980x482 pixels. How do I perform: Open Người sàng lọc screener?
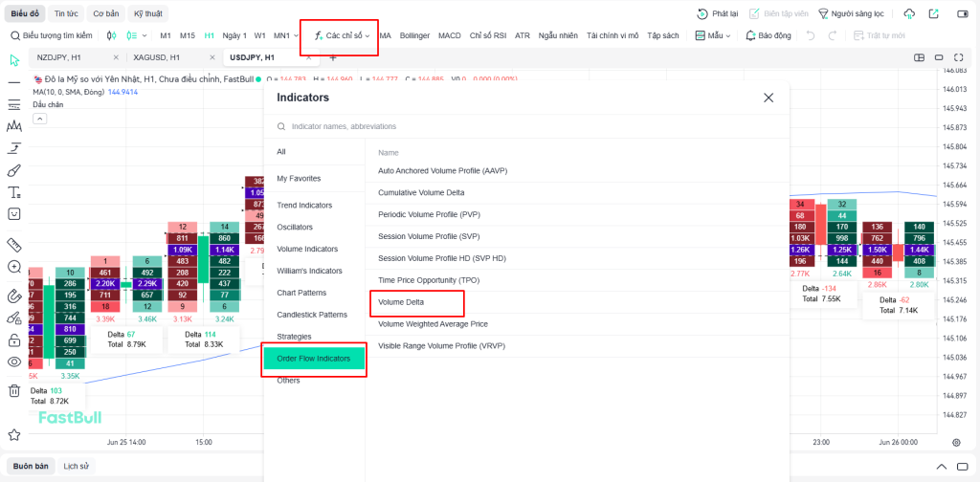853,13
